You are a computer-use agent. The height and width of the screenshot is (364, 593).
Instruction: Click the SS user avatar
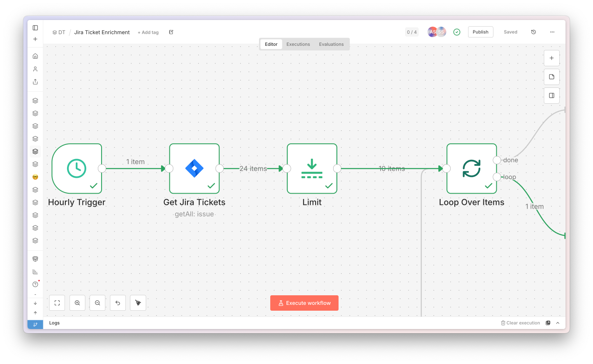coord(441,32)
